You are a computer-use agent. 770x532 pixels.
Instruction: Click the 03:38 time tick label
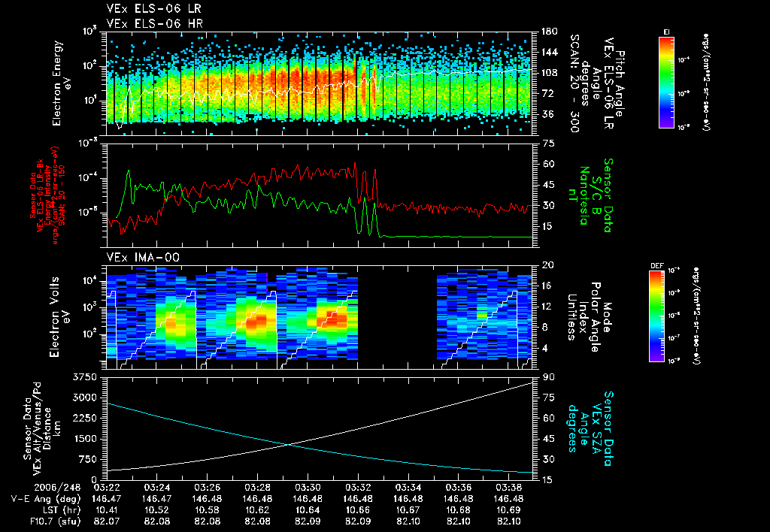pos(509,488)
